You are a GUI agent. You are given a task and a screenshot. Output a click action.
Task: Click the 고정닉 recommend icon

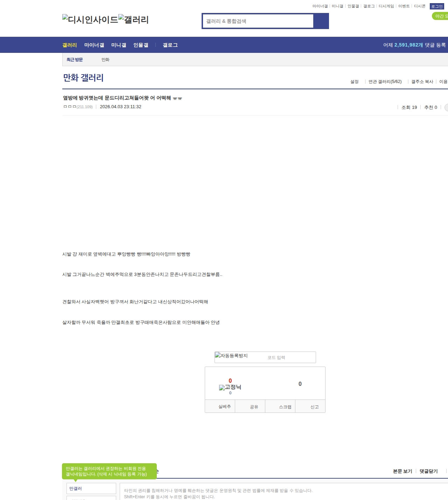point(230,387)
